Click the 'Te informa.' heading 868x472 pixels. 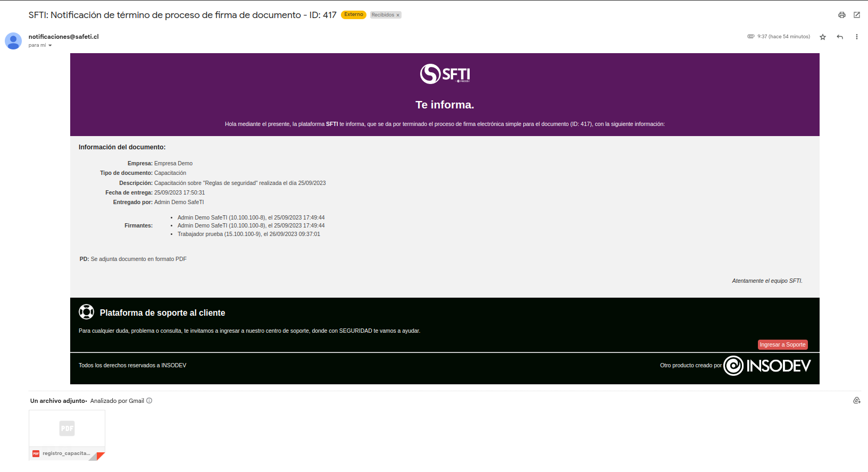pos(445,105)
